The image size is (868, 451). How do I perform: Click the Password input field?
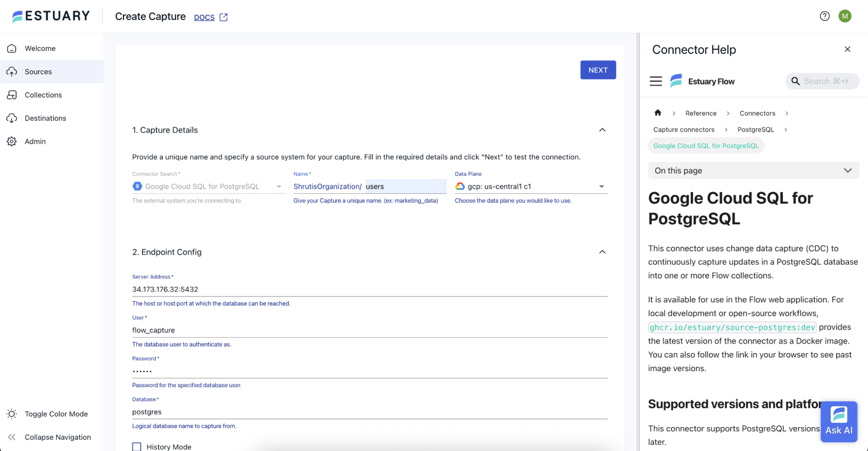click(370, 371)
